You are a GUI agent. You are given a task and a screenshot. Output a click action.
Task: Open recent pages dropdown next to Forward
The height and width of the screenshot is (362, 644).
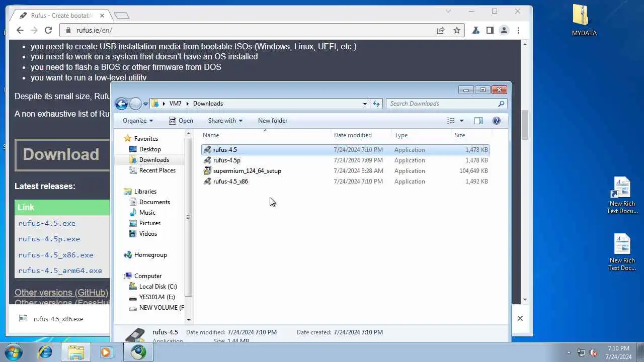click(x=145, y=104)
